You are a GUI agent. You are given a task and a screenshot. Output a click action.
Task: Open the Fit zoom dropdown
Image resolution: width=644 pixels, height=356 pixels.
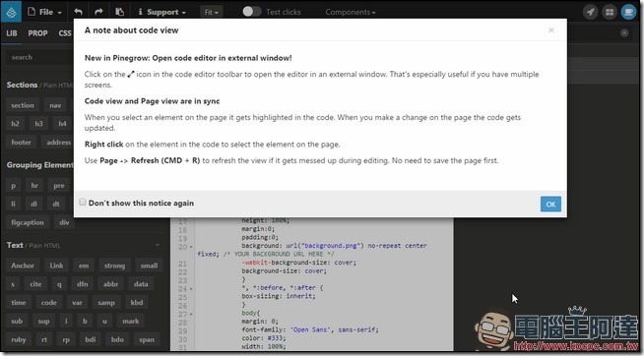[x=211, y=12]
